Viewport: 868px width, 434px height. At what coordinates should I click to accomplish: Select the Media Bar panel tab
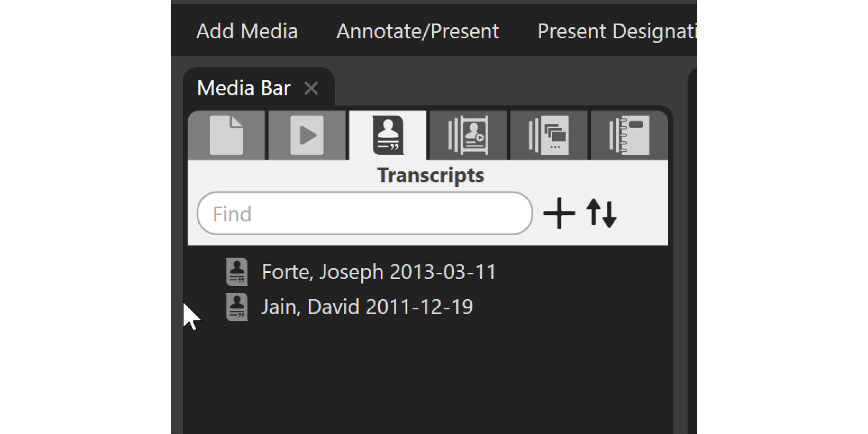(244, 88)
